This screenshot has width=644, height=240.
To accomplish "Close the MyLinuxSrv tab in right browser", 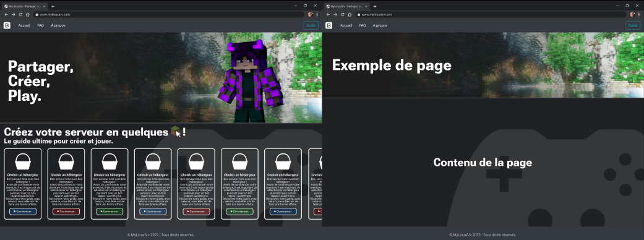I will coord(367,6).
